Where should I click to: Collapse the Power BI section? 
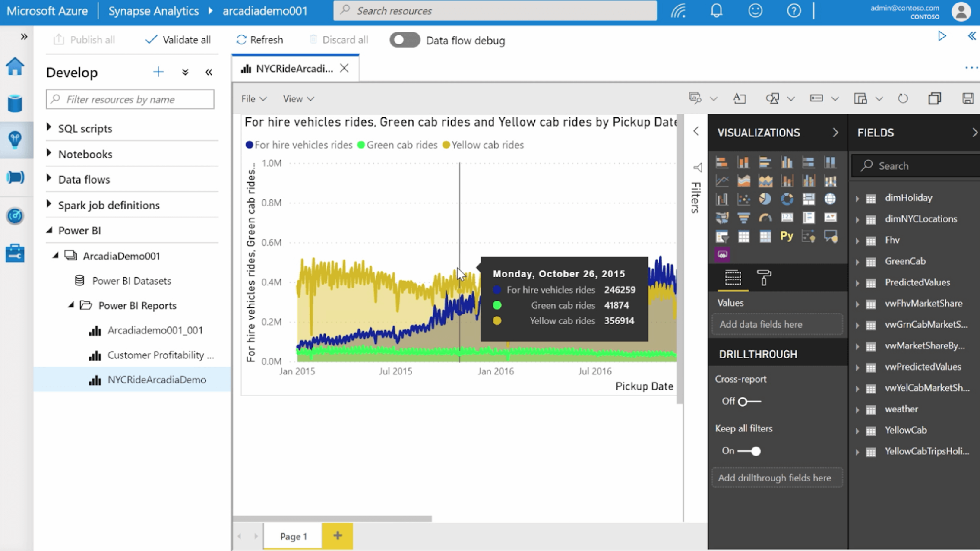(x=49, y=230)
